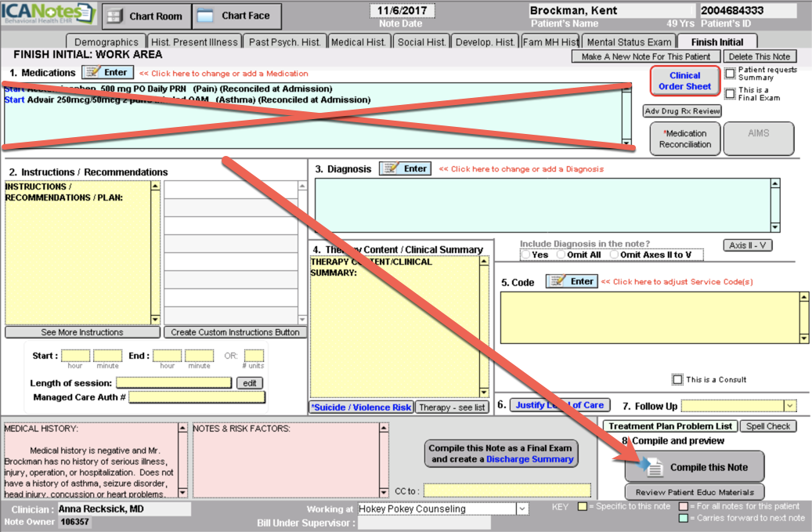The width and height of the screenshot is (812, 532).
Task: Click the Chart Room icon button
Action: coord(114,16)
